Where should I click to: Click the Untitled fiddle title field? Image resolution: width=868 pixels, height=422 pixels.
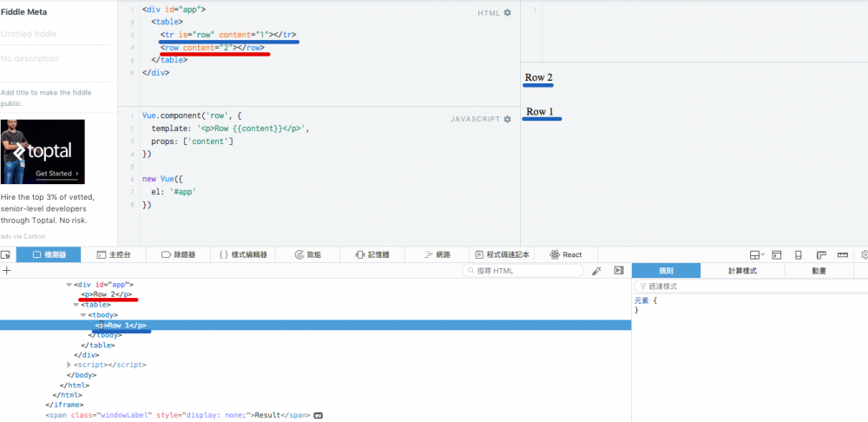56,34
